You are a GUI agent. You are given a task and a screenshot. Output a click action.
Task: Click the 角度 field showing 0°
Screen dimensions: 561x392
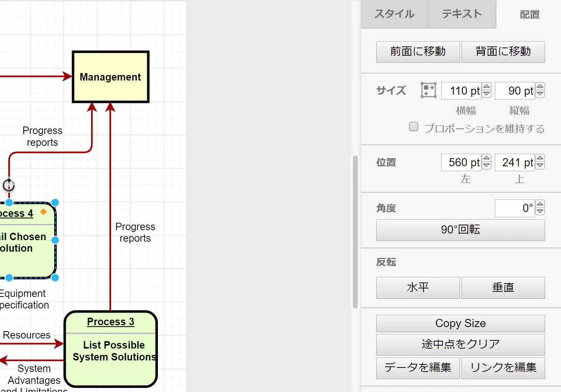515,208
